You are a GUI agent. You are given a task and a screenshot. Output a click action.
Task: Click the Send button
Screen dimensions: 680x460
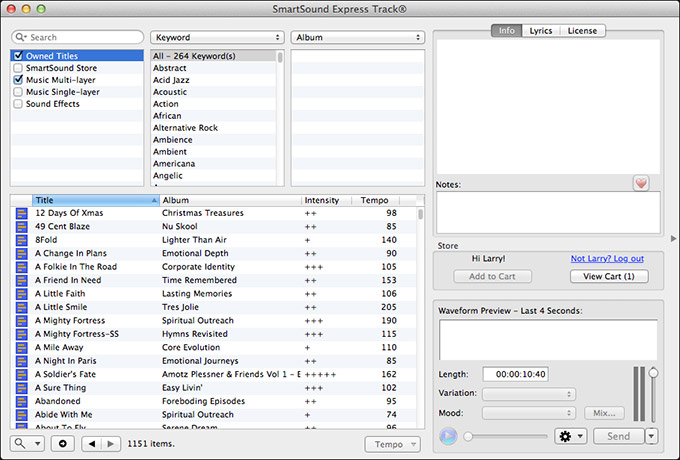618,436
